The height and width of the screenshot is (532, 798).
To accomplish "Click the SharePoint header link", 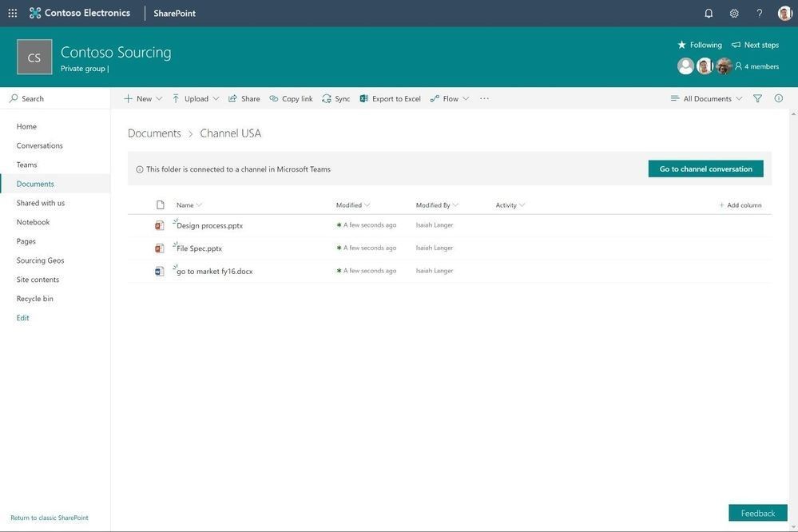I will 175,14.
